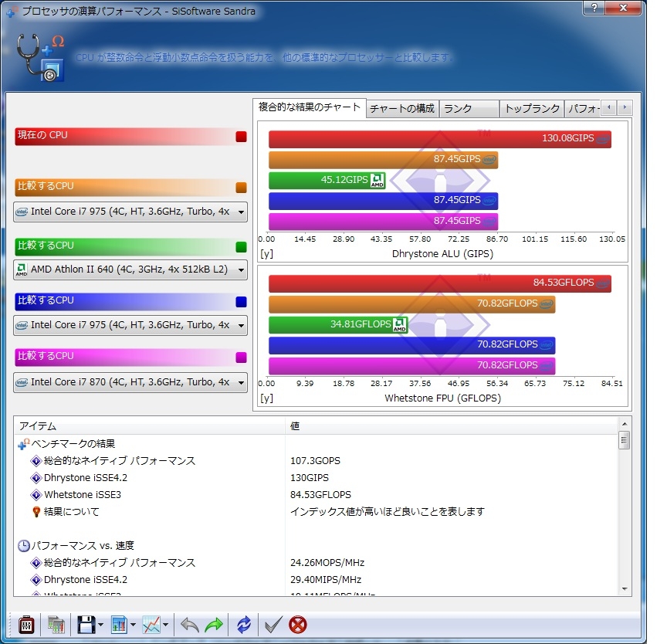Screen dimensions: 667x644
Task: Open first Intel Core i7 975 dropdown (orange)
Action: 130,212
